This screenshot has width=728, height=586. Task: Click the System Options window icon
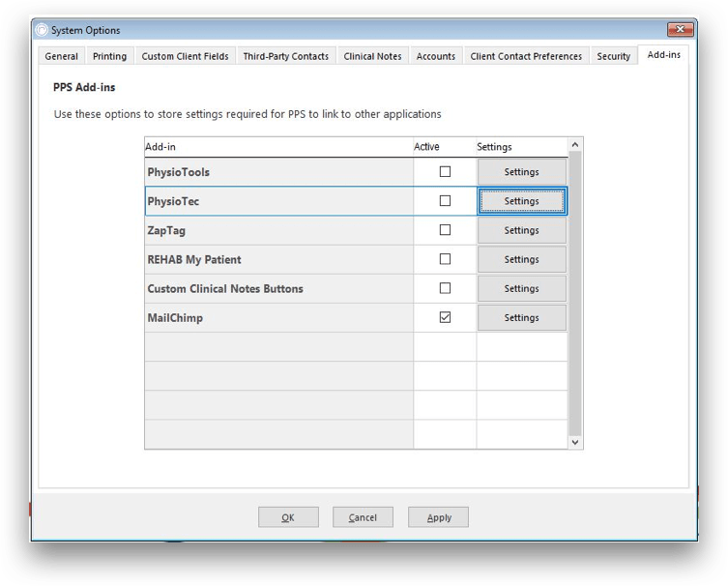tap(42, 30)
